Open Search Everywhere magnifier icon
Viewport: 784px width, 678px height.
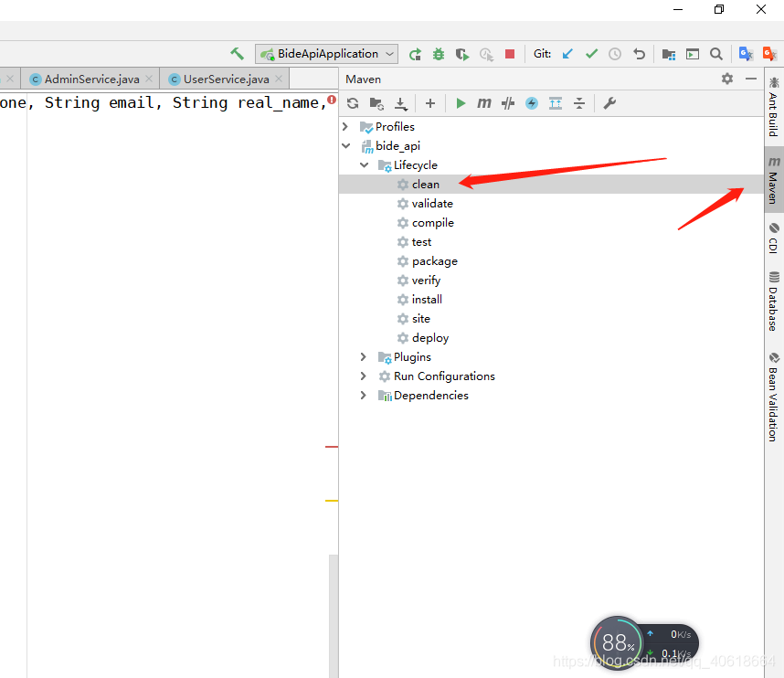(x=716, y=54)
